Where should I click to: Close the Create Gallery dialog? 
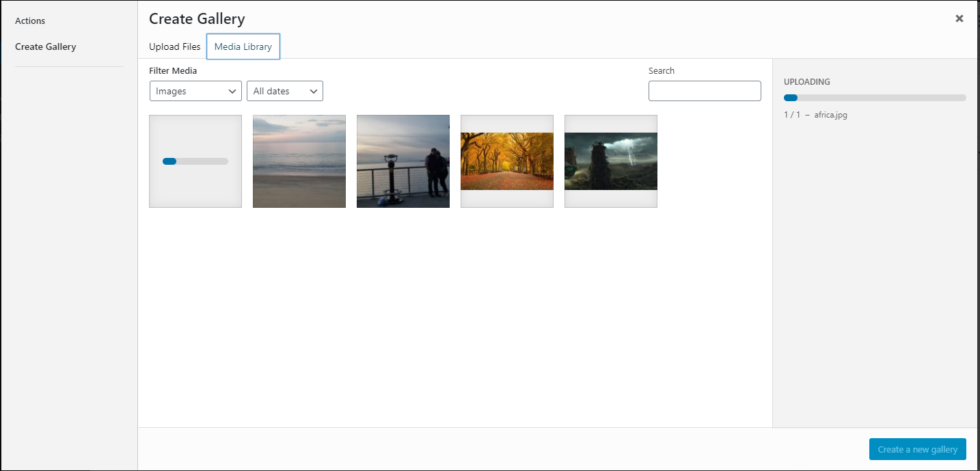tap(959, 18)
